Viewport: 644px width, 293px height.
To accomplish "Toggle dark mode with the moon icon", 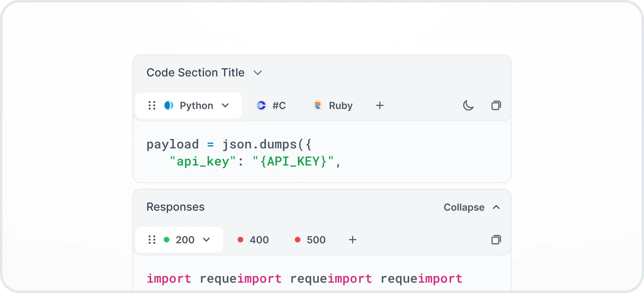I will coord(468,105).
